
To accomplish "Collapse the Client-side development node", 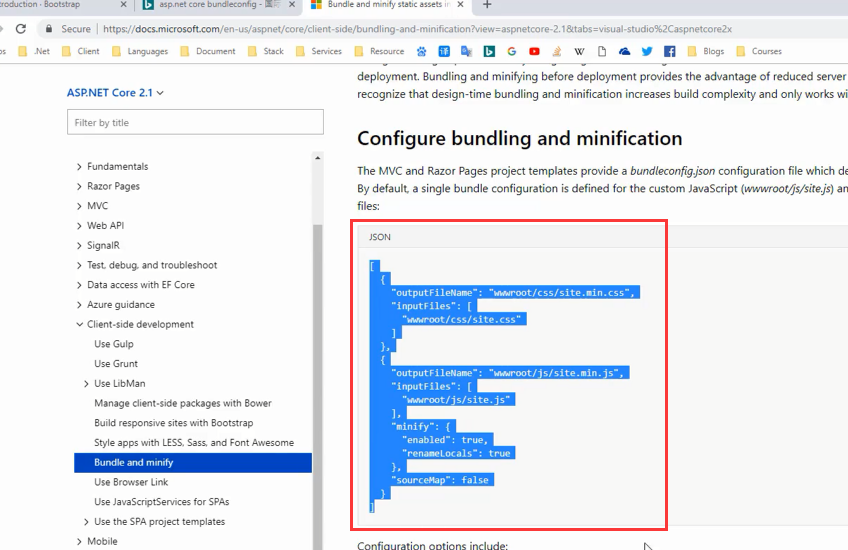I will tap(79, 324).
